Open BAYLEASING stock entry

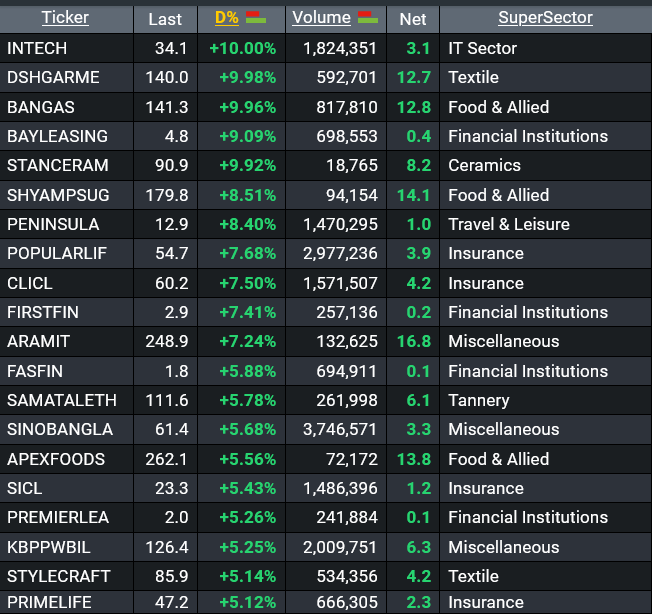(x=56, y=136)
